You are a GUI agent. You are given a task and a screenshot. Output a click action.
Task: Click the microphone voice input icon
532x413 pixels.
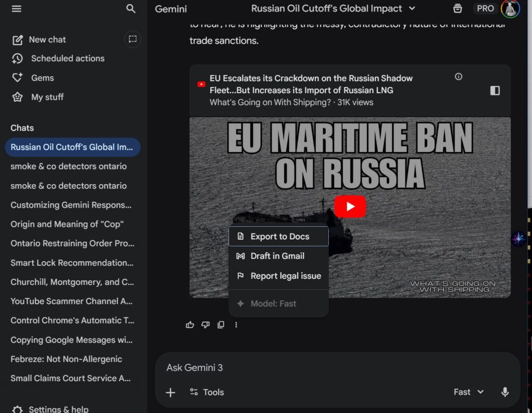click(504, 392)
